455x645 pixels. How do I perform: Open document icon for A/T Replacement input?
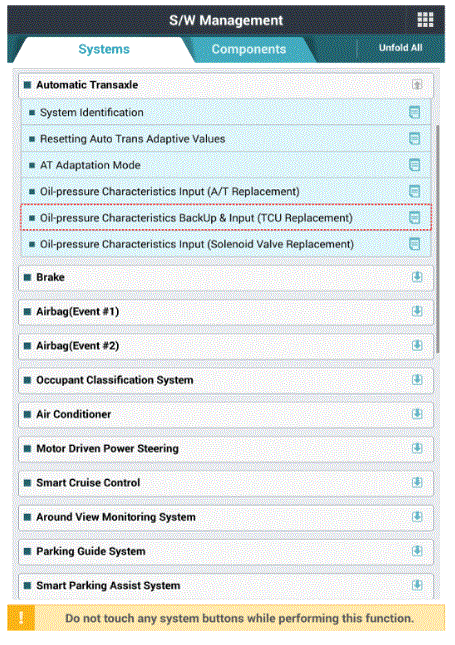coord(415,191)
